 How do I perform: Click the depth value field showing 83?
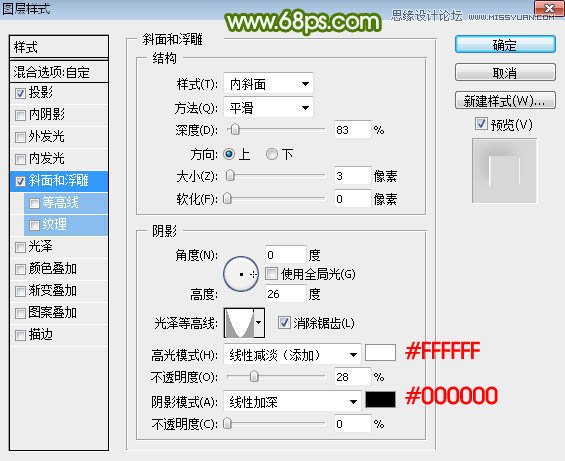tap(352, 129)
